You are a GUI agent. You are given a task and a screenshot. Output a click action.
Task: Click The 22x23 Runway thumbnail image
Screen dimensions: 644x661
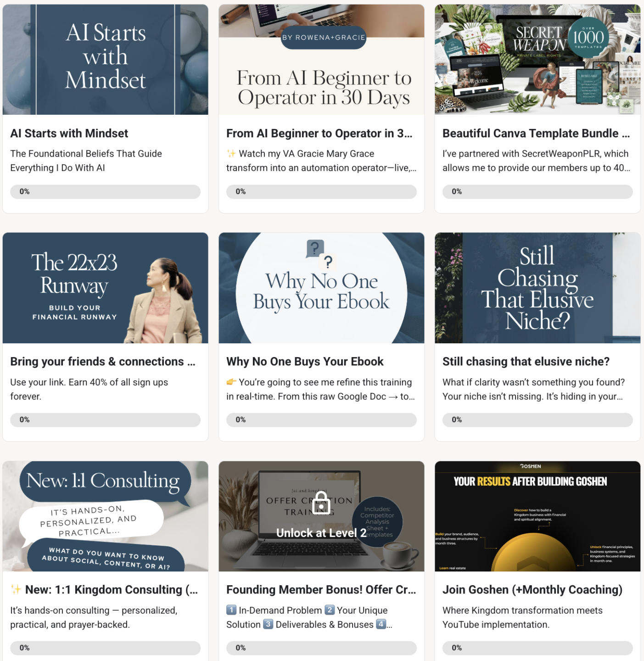point(106,288)
